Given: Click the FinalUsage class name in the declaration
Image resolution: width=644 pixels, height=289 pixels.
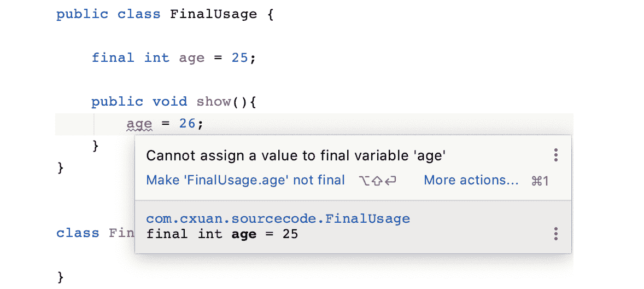Looking at the screenshot, I should pos(213,14).
